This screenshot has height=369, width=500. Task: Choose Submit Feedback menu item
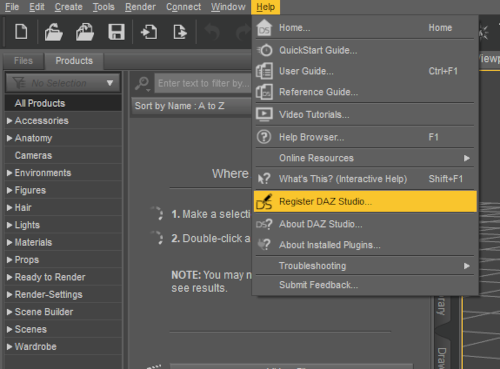[x=365, y=285]
